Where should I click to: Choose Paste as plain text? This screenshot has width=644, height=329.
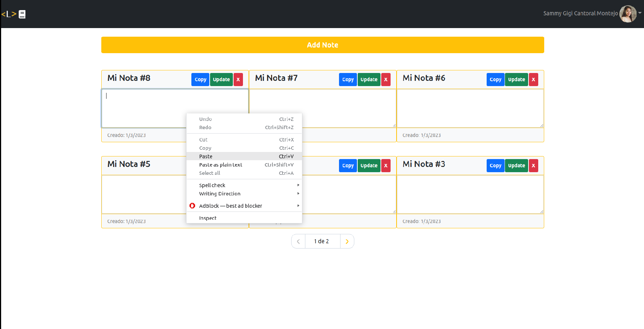[x=244, y=165]
